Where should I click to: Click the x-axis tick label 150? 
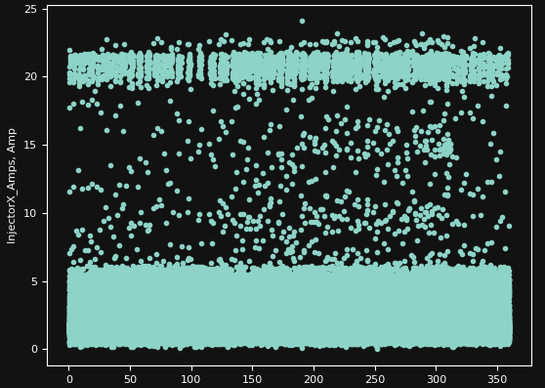click(253, 379)
